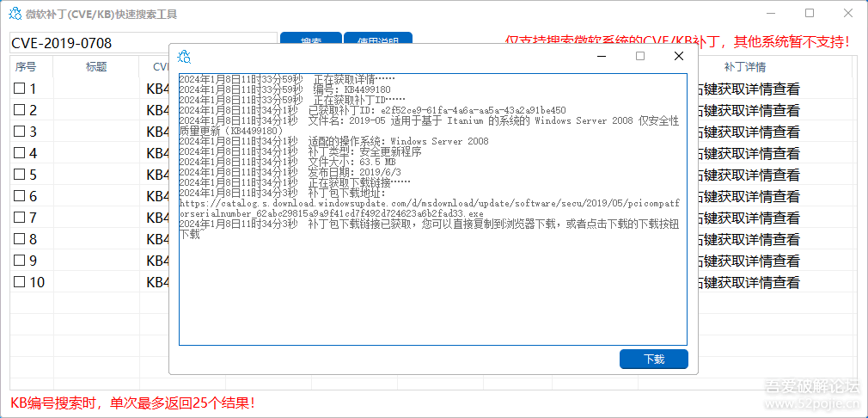Screen dimensions: 868x418
Task: Mark the row 7 checkbox
Action: 20,218
